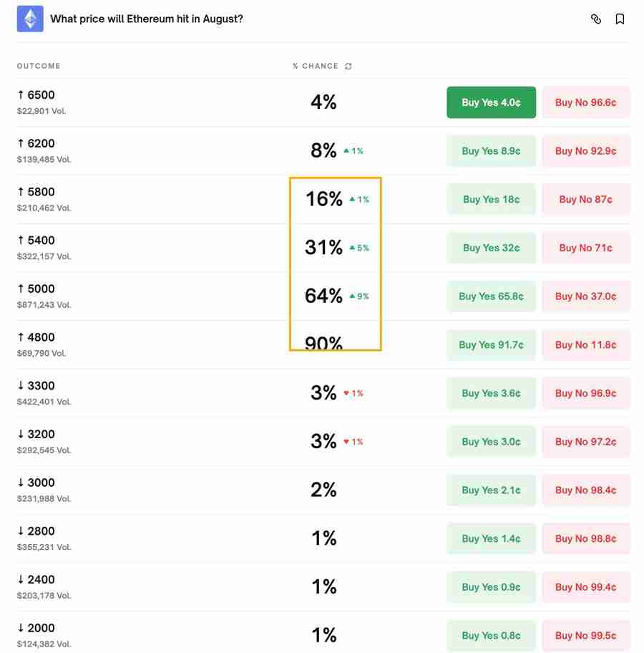Buy No at 92.9¢ for 6200
The image size is (644, 653).
coord(586,151)
